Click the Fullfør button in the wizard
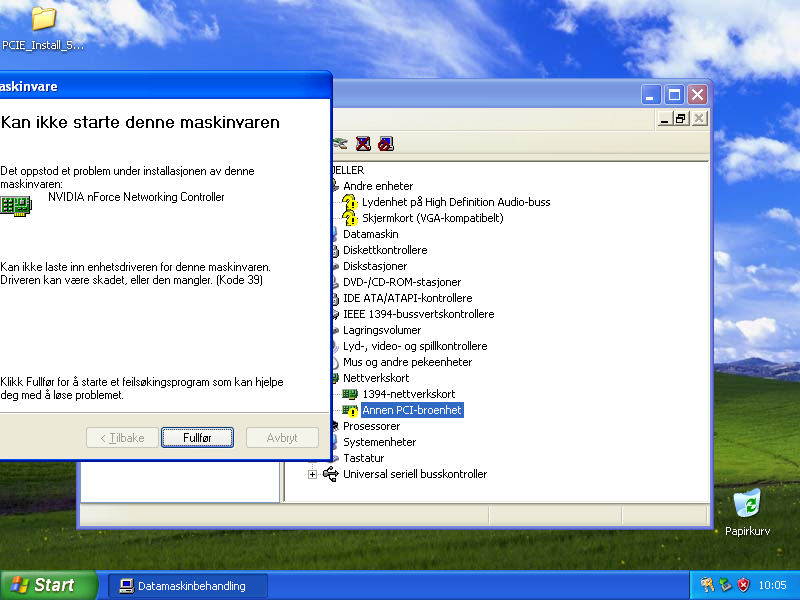The image size is (800, 600). [x=197, y=438]
